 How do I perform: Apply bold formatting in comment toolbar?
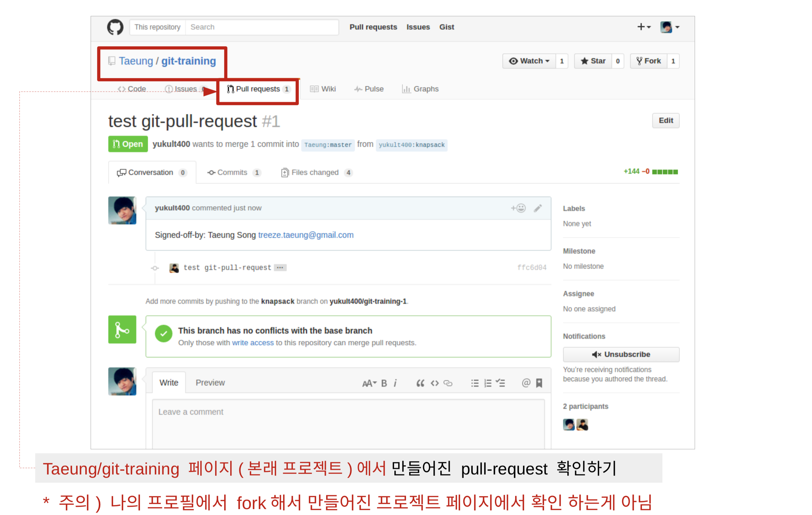(x=384, y=383)
